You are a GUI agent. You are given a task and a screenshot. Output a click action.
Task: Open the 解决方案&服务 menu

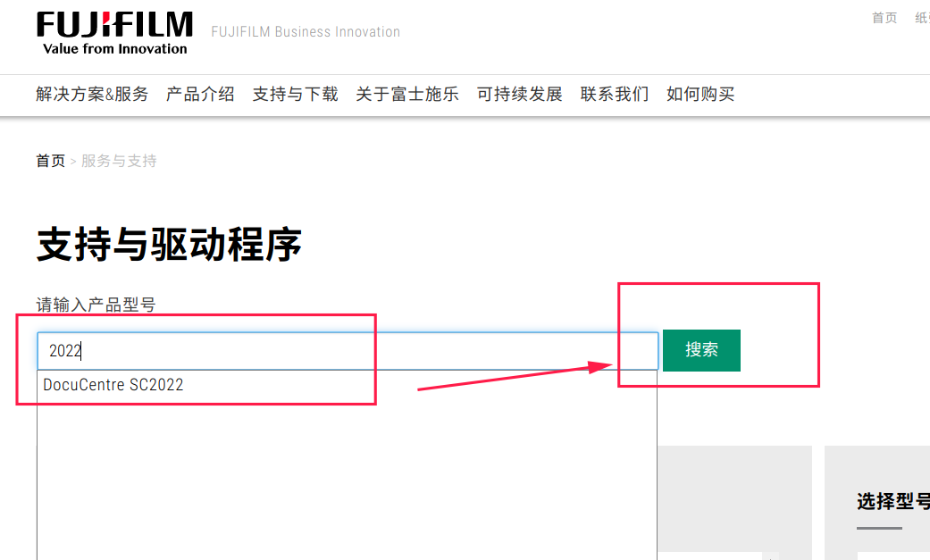click(x=92, y=94)
